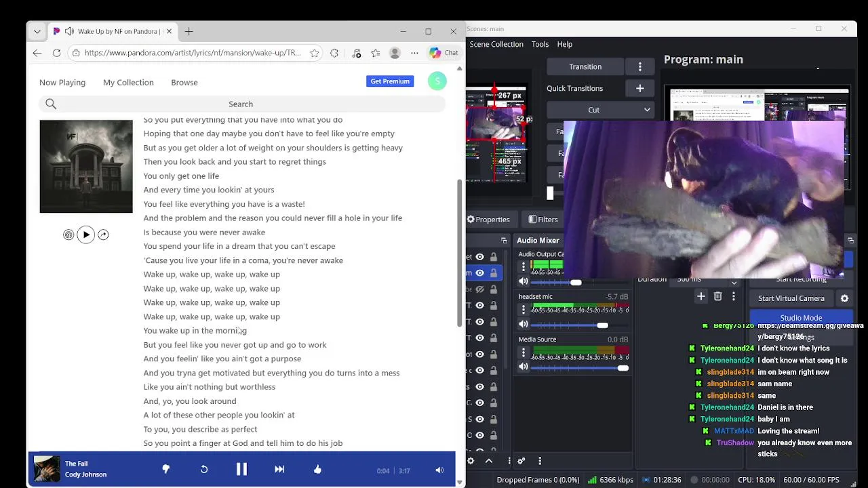This screenshot has height=488, width=868.
Task: Add scene transition with plus icon
Action: (x=701, y=296)
